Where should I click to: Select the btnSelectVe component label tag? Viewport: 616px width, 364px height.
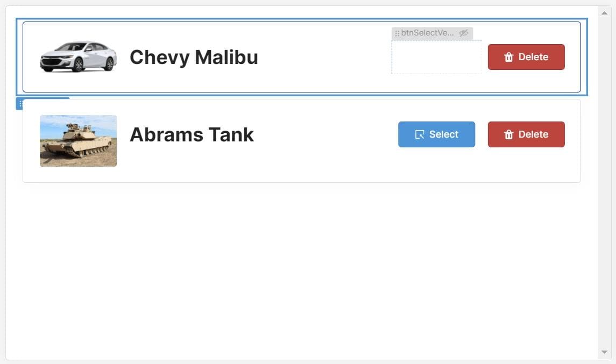click(x=428, y=33)
